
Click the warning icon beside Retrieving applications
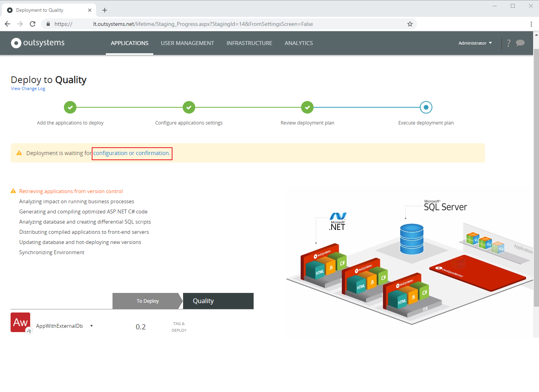pos(13,191)
